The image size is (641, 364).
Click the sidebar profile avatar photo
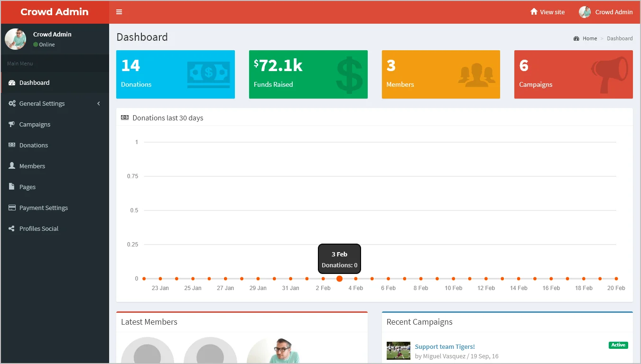[x=16, y=39]
